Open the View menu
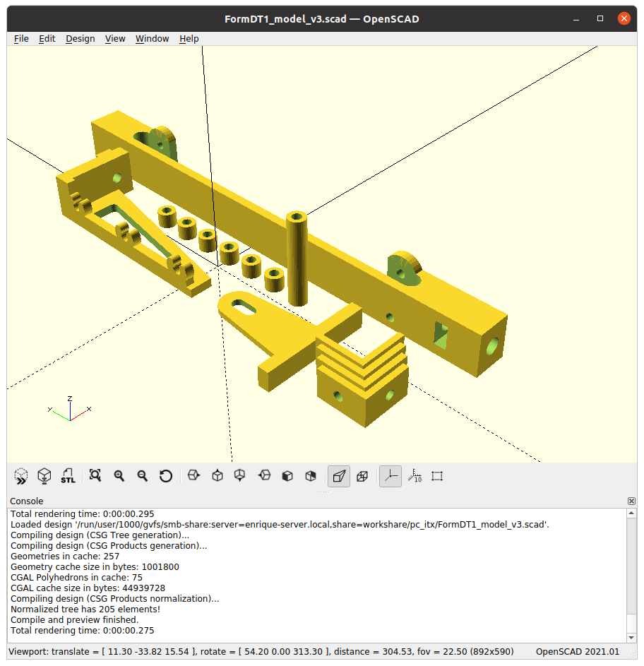Image resolution: width=644 pixels, height=666 pixels. pyautogui.click(x=115, y=39)
